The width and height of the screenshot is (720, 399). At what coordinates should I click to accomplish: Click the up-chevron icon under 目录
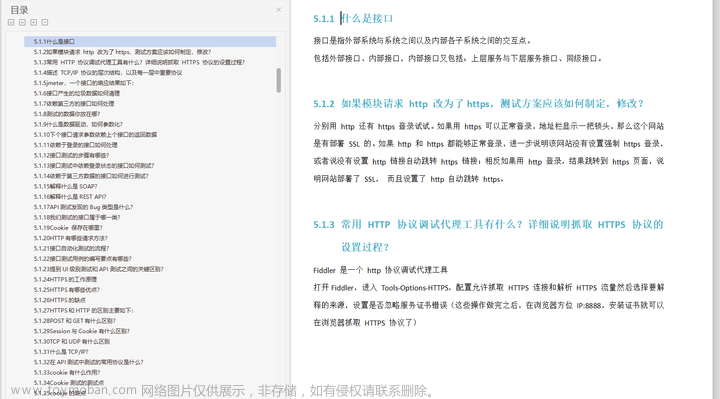tap(22, 22)
